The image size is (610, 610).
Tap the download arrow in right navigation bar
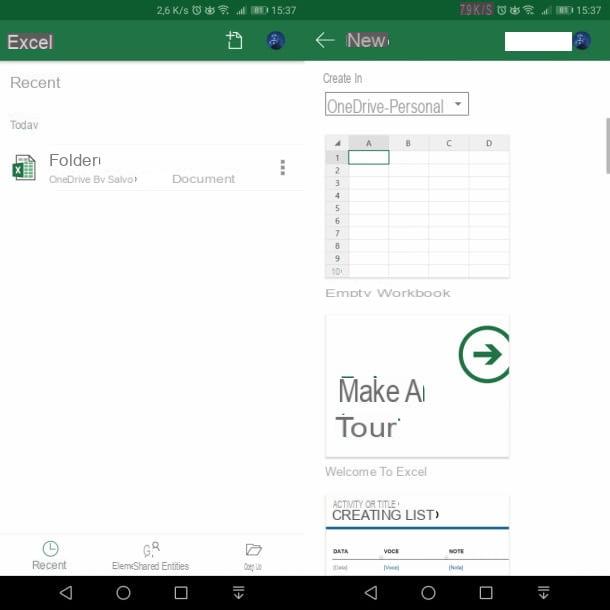543,592
